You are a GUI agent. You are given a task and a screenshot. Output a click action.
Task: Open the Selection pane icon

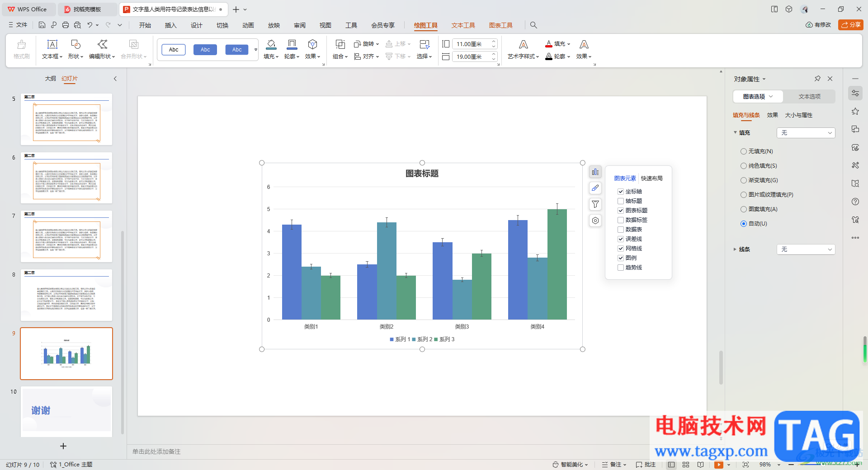424,44
